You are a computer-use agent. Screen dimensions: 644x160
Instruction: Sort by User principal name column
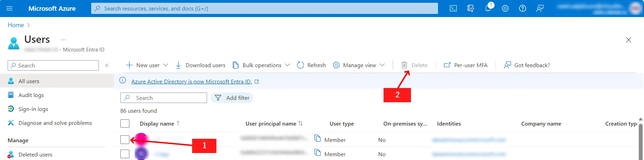[274, 123]
